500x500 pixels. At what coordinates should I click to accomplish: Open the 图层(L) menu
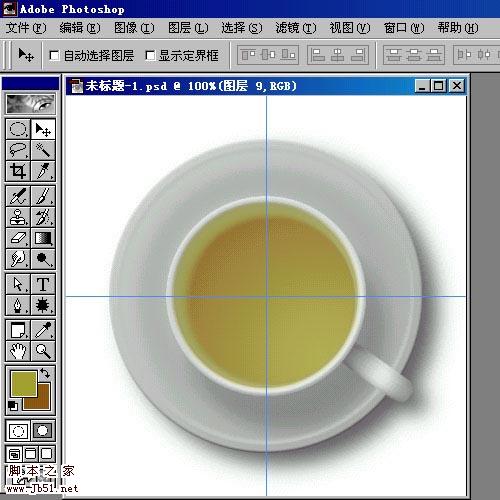pos(188,28)
